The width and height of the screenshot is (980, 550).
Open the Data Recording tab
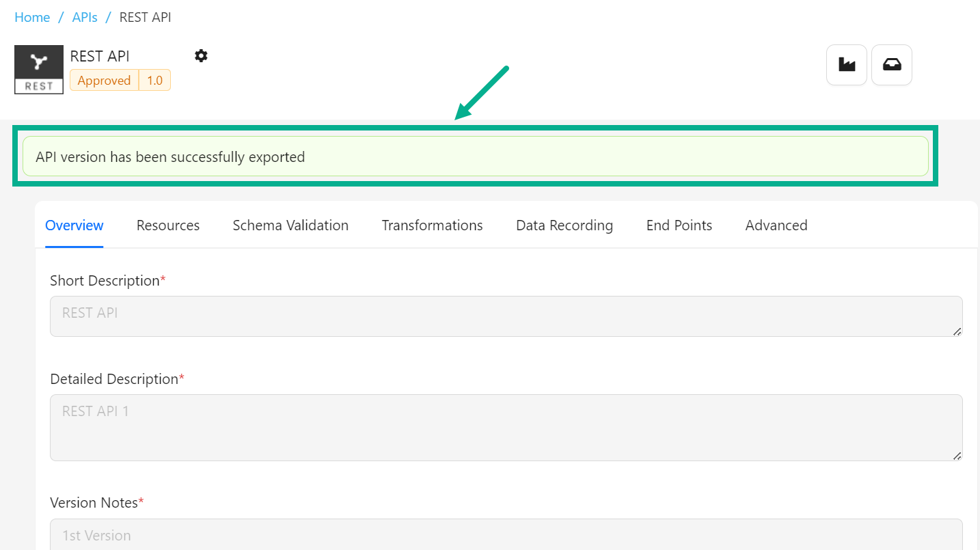564,225
